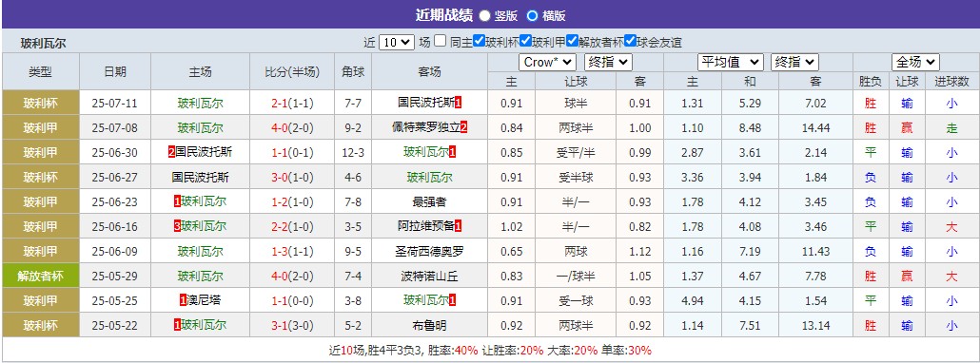Open score 3-0(1-0) match
980x363 pixels.
coord(292,177)
